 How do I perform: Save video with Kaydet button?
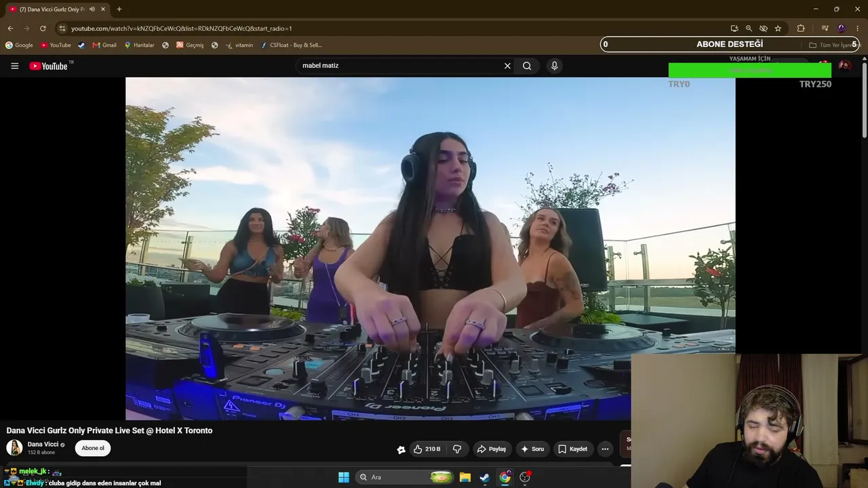[572, 449]
